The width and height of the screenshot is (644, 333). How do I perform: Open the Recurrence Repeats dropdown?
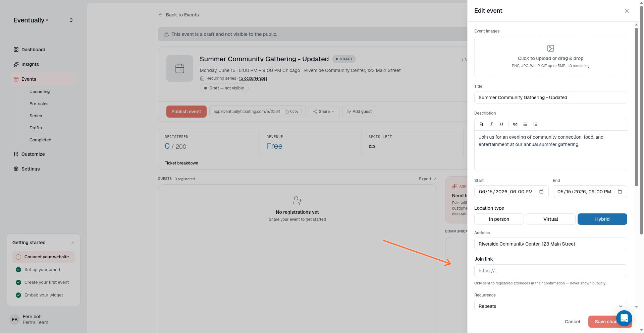pyautogui.click(x=550, y=306)
